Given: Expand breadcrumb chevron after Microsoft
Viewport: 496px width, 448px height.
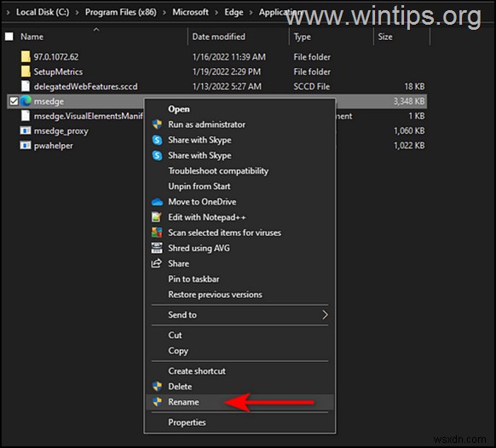Looking at the screenshot, I should click(216, 13).
